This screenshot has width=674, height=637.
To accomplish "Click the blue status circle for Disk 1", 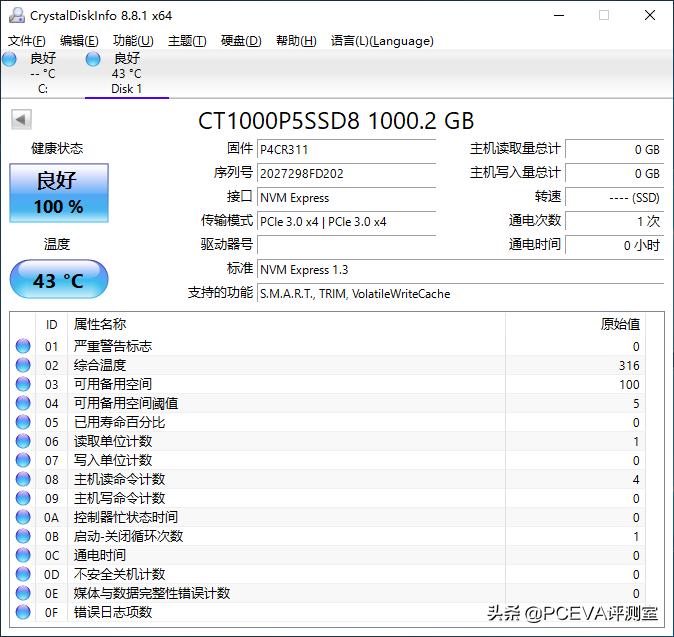I will pos(93,59).
